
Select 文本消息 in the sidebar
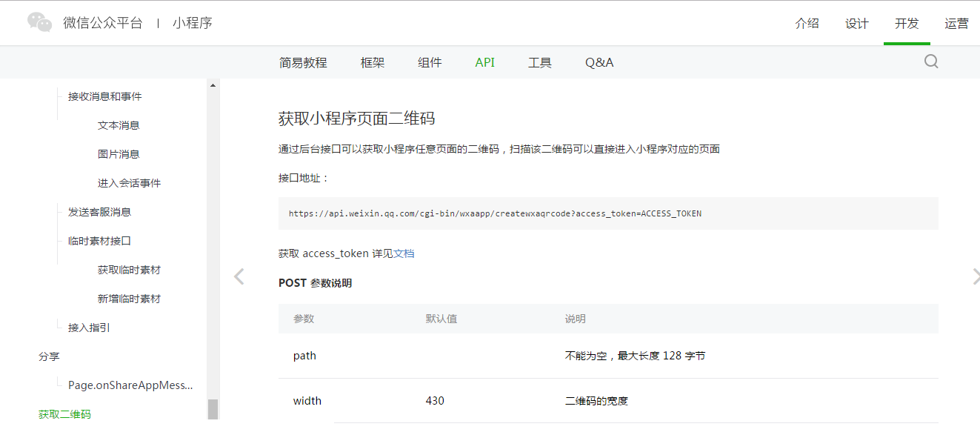[119, 125]
